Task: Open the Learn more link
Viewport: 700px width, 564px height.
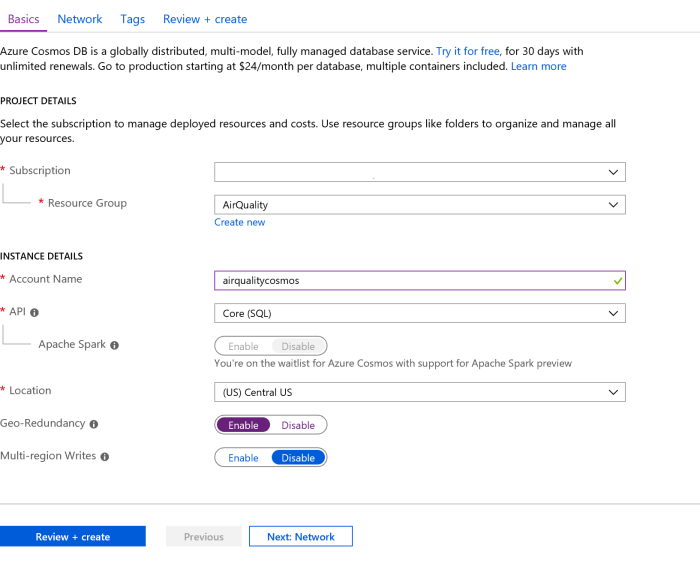Action: pyautogui.click(x=538, y=66)
